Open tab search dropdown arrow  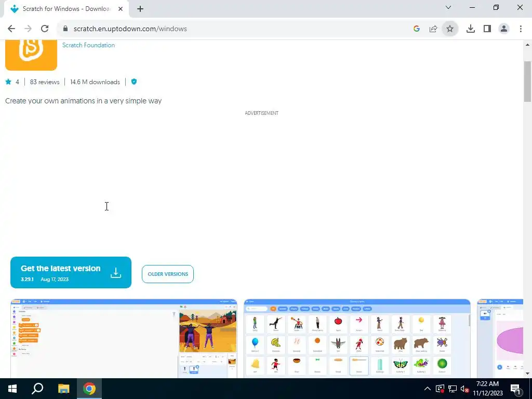click(x=448, y=7)
